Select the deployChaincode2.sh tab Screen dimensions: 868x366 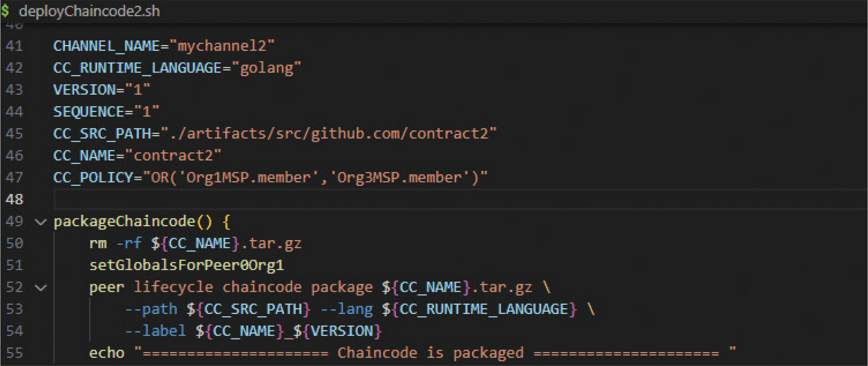coord(89,11)
